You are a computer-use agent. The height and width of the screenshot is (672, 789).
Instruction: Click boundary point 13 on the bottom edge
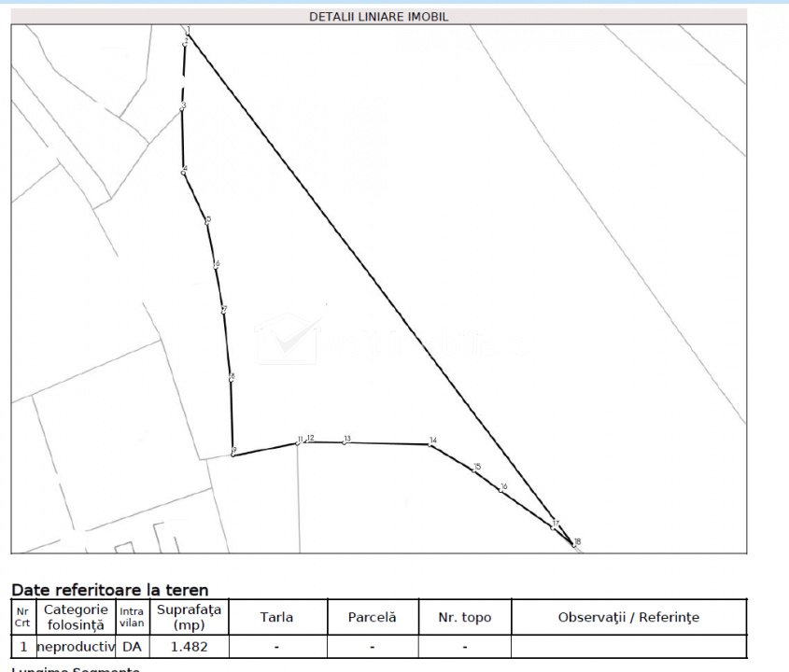(x=345, y=441)
